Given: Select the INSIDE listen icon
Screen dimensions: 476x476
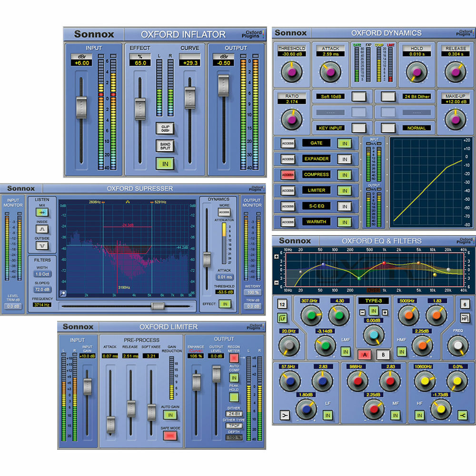Looking at the screenshot, I should [42, 229].
